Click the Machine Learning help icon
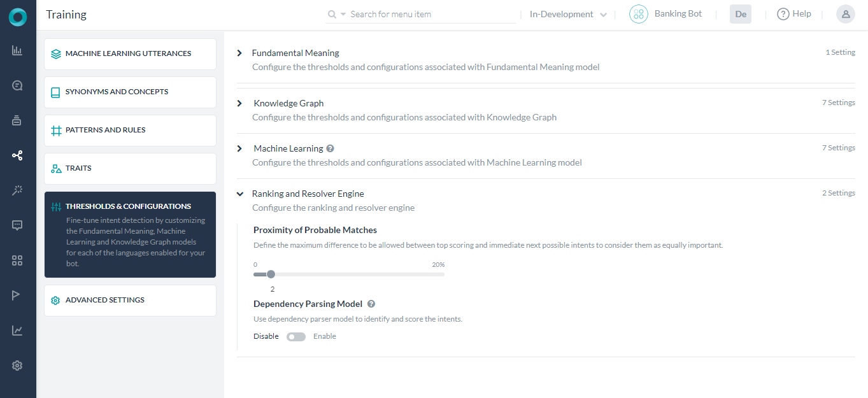The height and width of the screenshot is (398, 868). point(330,148)
